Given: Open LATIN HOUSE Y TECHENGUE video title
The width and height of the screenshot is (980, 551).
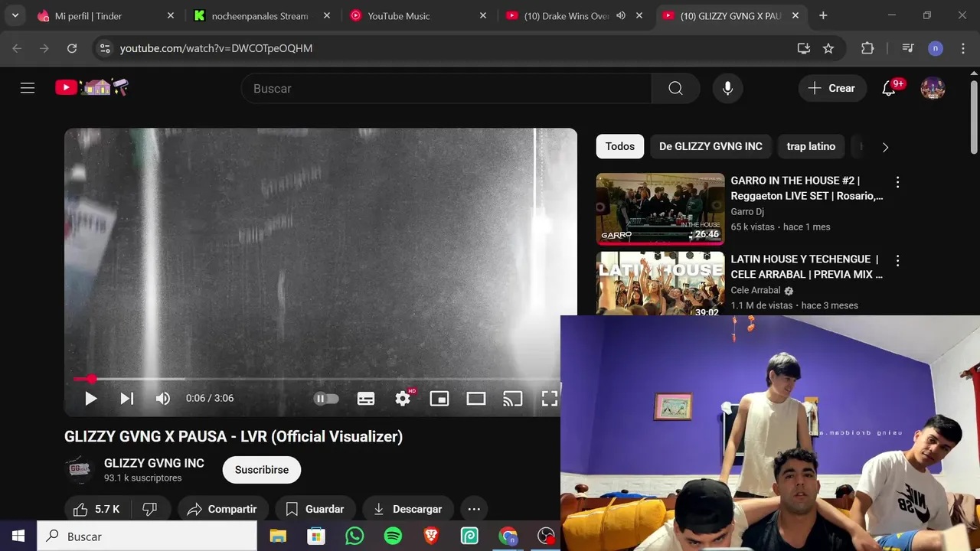Looking at the screenshot, I should (806, 266).
